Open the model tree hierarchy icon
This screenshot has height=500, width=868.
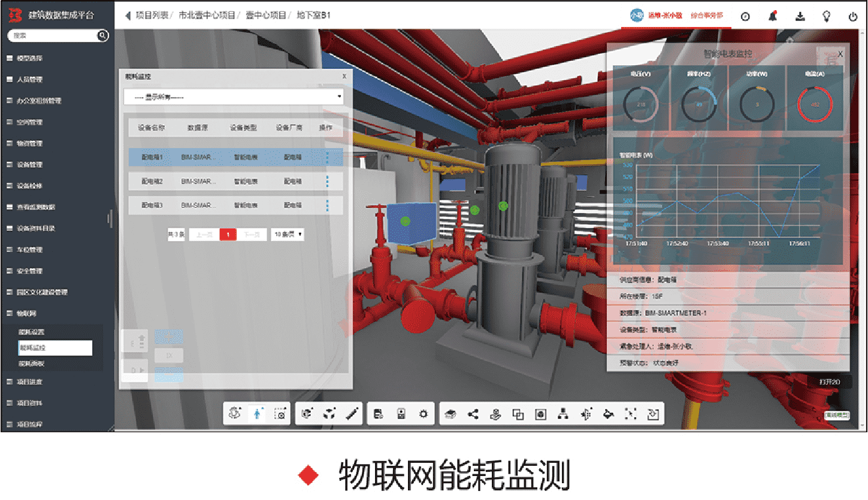tap(563, 414)
